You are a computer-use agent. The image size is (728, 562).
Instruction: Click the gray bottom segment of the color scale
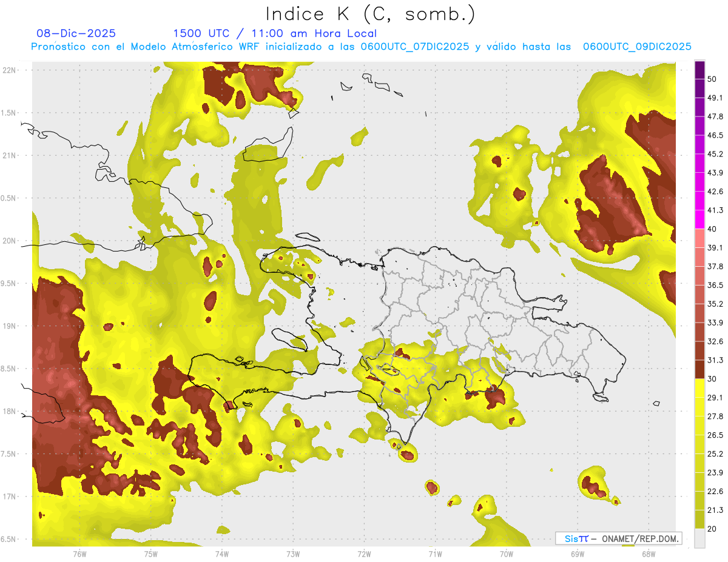(x=699, y=538)
